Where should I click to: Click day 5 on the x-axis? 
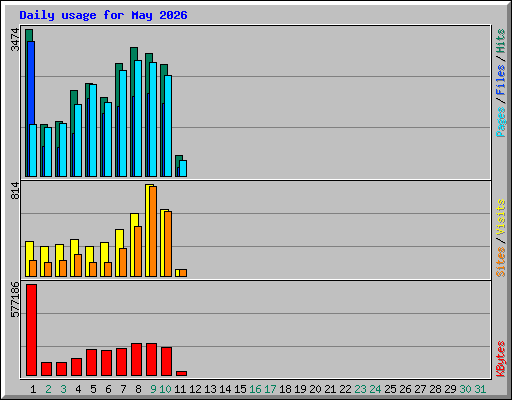[93, 389]
